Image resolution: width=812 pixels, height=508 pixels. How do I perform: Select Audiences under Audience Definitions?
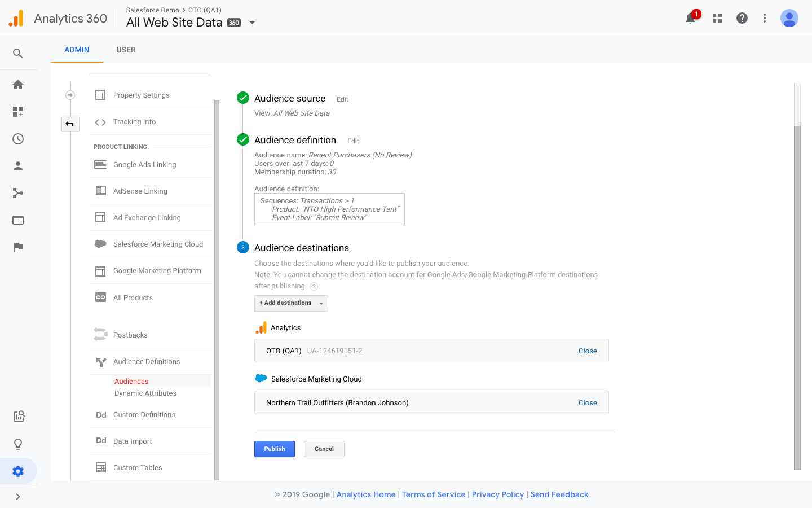coord(131,382)
